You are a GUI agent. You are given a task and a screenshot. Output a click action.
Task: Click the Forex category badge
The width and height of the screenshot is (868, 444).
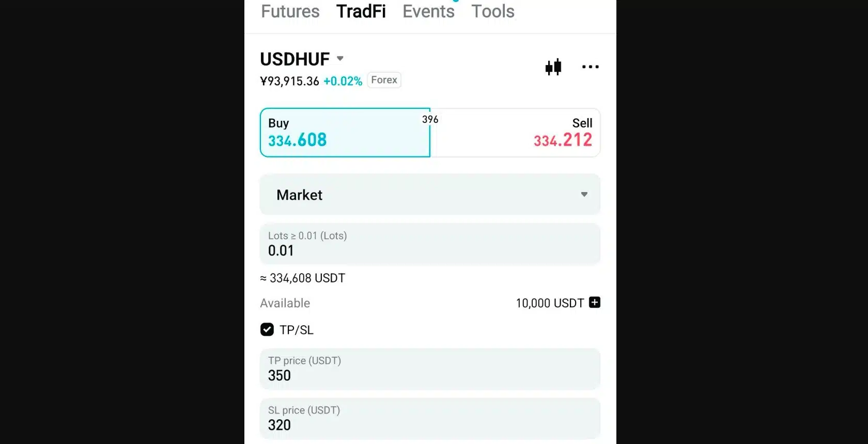click(x=383, y=80)
